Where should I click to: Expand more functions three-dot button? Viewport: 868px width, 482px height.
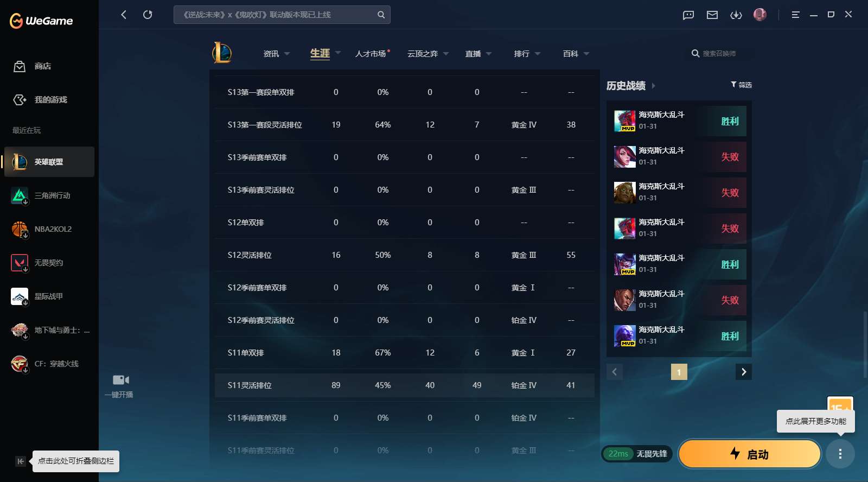(x=840, y=454)
